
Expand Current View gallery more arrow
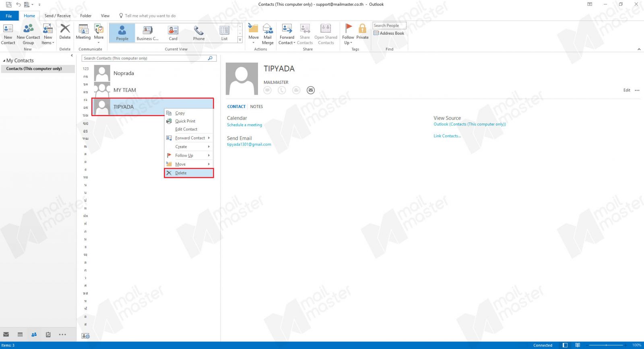(x=240, y=39)
